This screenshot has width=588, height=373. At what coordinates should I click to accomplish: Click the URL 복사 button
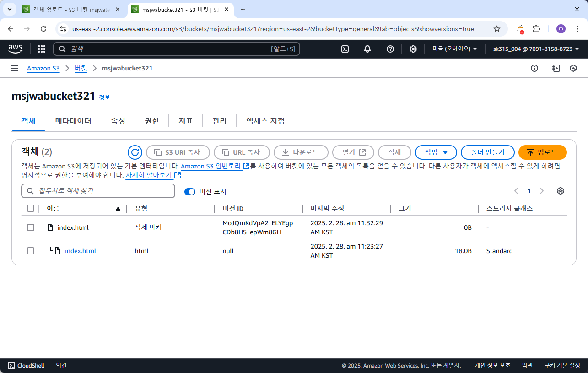(242, 152)
